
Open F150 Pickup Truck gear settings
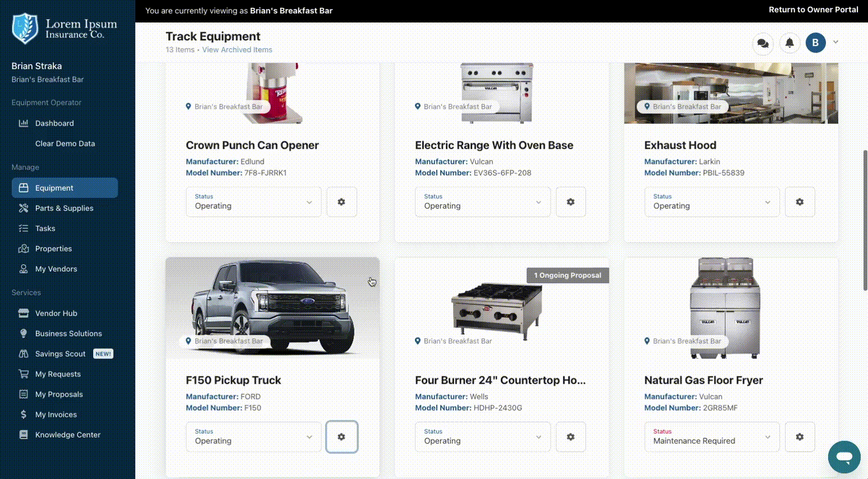(341, 437)
